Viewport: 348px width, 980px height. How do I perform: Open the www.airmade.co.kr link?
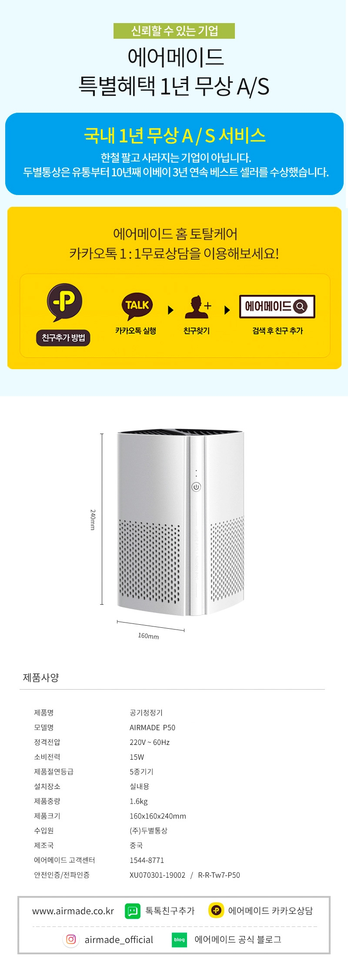[x=73, y=911]
